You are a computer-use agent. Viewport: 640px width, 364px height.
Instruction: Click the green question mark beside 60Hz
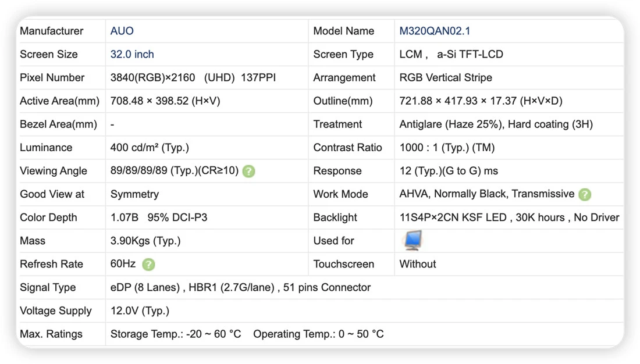click(x=148, y=265)
